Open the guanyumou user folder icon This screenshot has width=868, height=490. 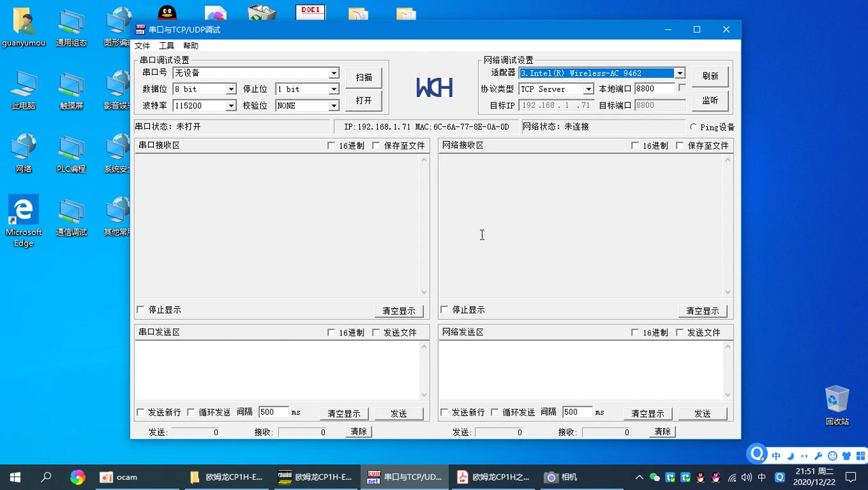[24, 29]
